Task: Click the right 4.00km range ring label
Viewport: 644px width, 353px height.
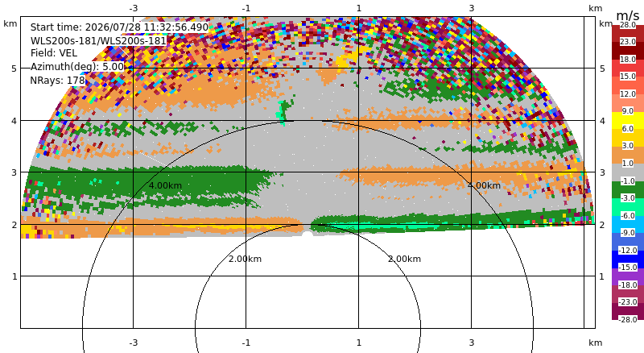Action: (x=484, y=185)
